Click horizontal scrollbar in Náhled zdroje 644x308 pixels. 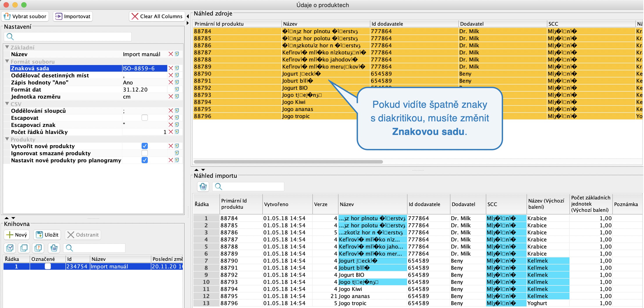[x=288, y=162]
